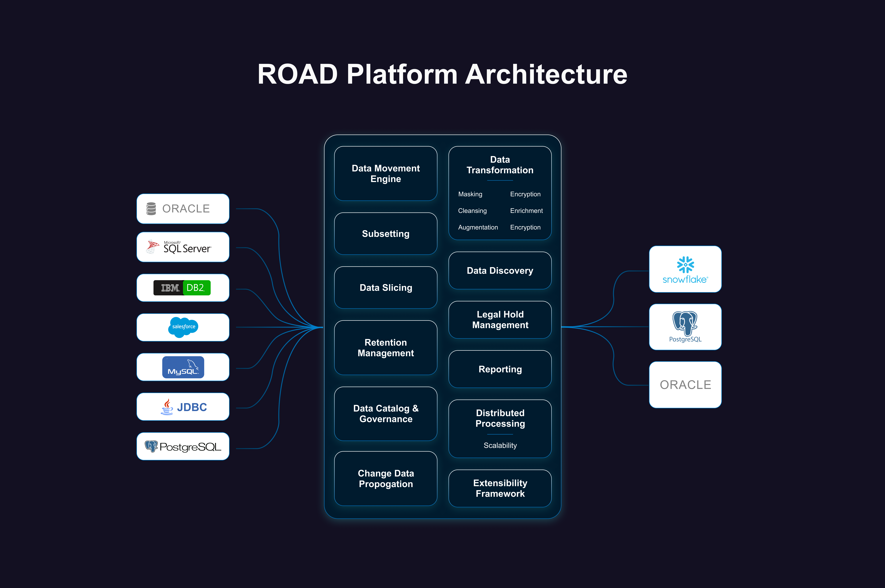
Task: Select the Subsetting module box
Action: coord(385,234)
